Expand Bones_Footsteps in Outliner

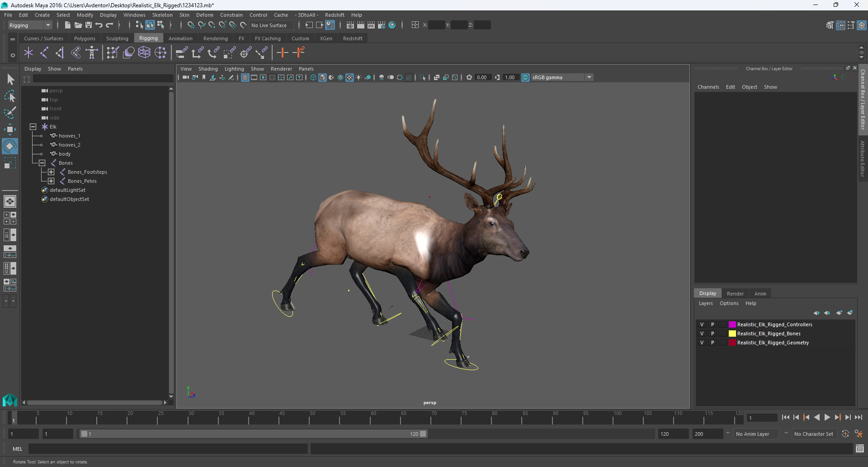pos(51,172)
